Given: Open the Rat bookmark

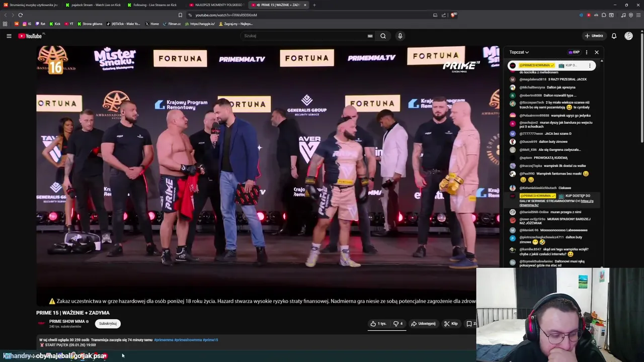Looking at the screenshot, I should [x=40, y=24].
